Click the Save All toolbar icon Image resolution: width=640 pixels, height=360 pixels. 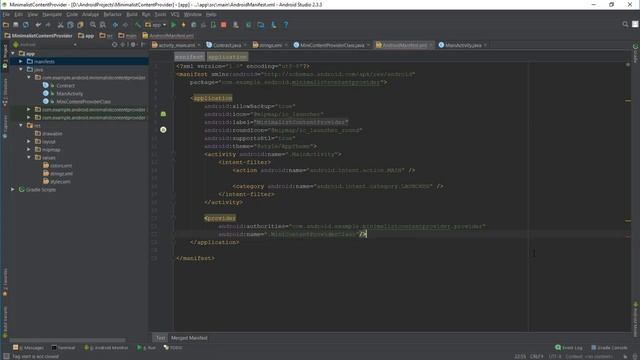click(16, 25)
